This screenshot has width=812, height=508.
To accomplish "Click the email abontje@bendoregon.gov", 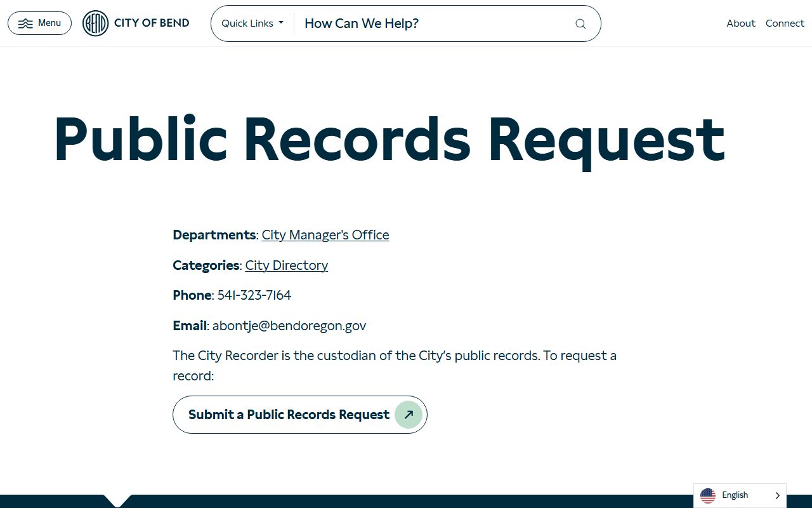I will click(x=289, y=326).
